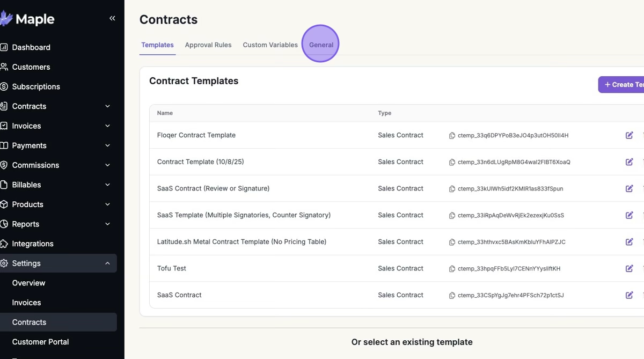Copy the Floqer Contract Template ID
The image size is (644, 359).
pos(452,136)
